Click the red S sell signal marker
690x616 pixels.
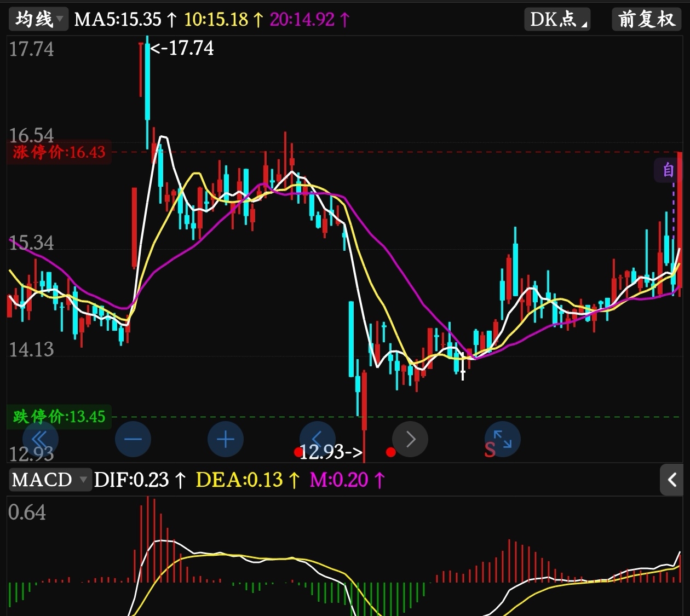(x=490, y=450)
